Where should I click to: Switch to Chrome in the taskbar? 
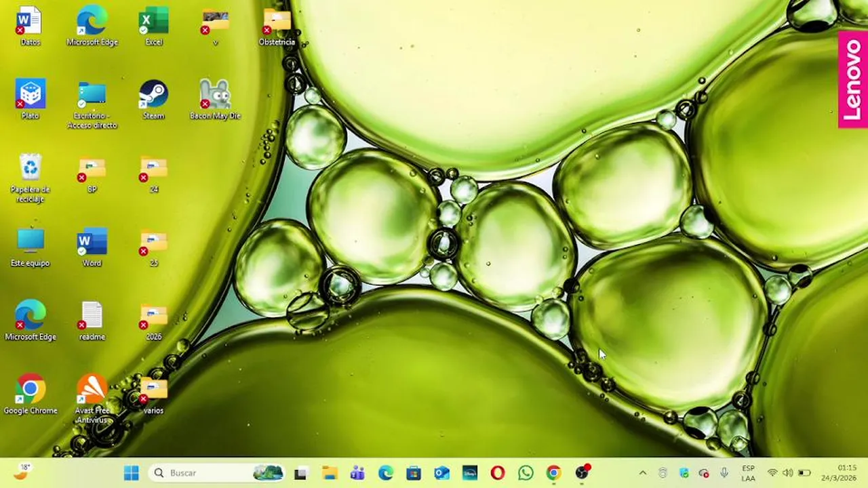point(554,472)
